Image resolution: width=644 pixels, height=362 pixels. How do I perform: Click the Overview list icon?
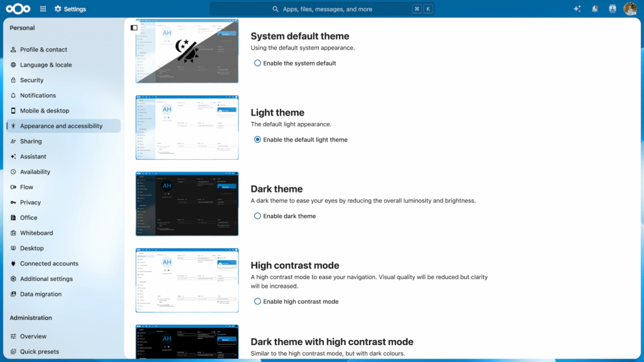13,336
